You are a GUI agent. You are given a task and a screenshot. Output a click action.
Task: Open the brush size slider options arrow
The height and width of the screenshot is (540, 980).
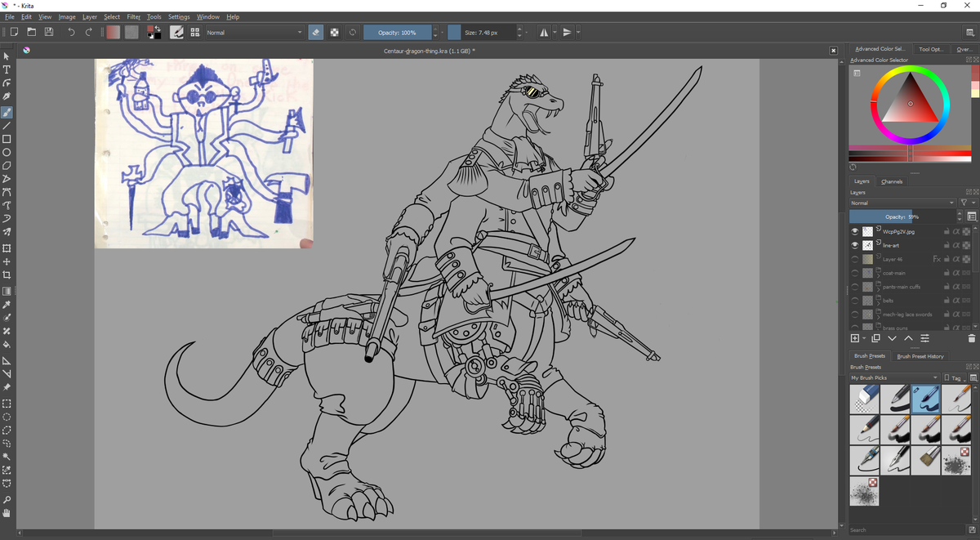pos(527,32)
